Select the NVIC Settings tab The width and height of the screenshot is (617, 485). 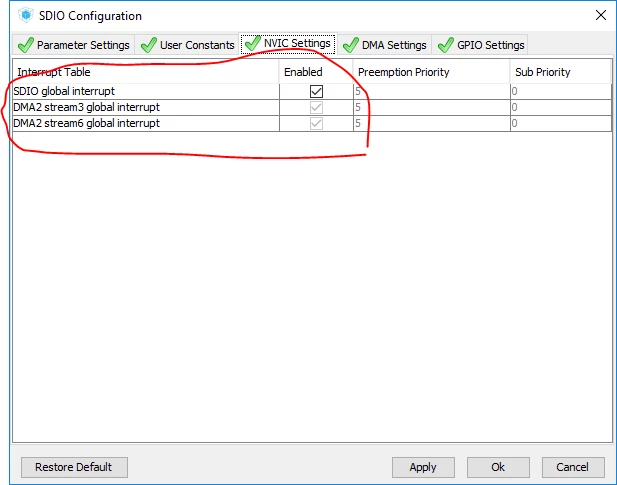[288, 43]
